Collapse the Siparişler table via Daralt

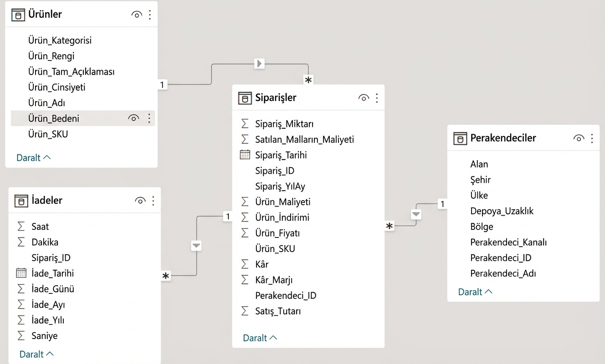pyautogui.click(x=255, y=338)
